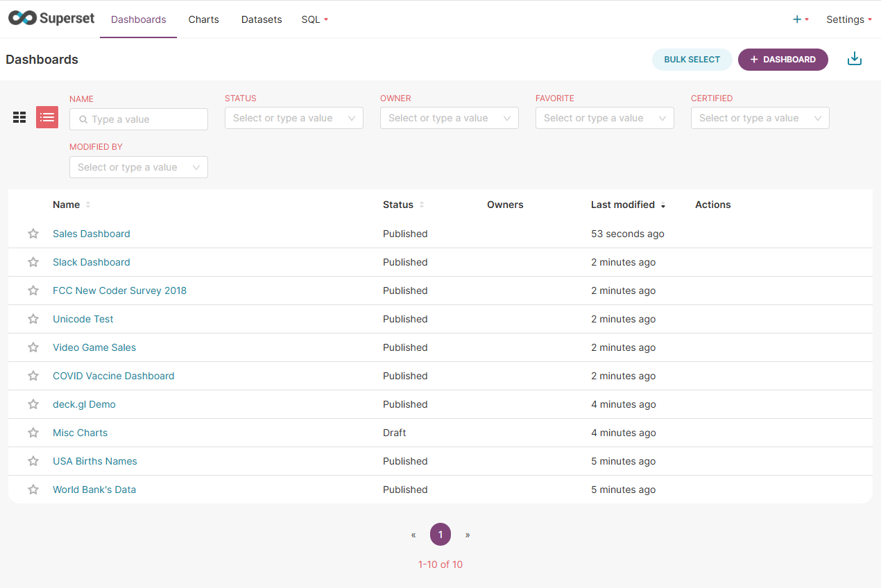Go to next page arrow

(x=468, y=535)
